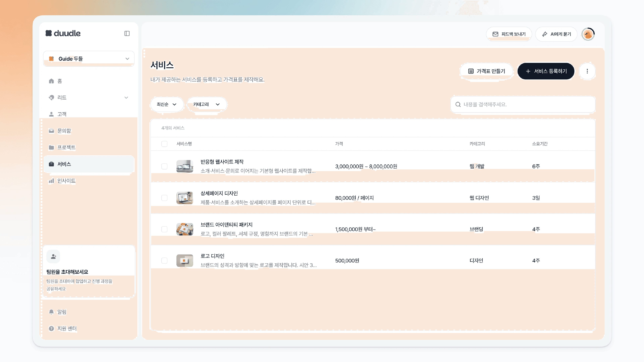Click the AI에게 묻기 button

pyautogui.click(x=556, y=34)
